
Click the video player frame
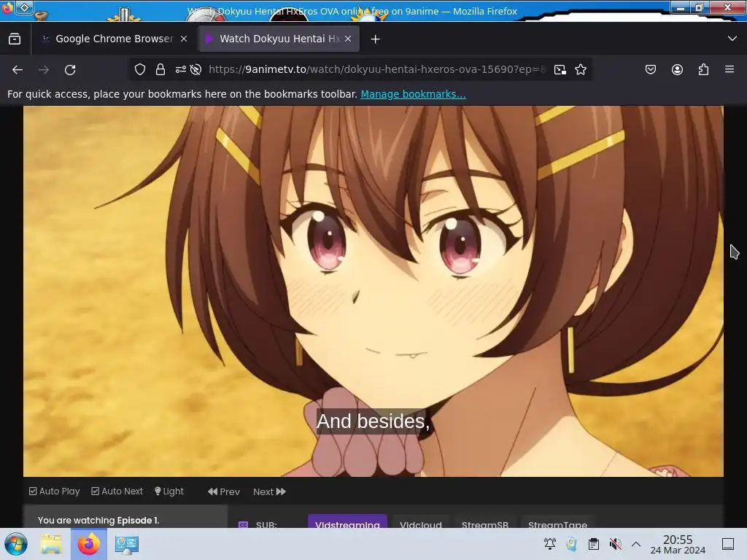(x=373, y=291)
